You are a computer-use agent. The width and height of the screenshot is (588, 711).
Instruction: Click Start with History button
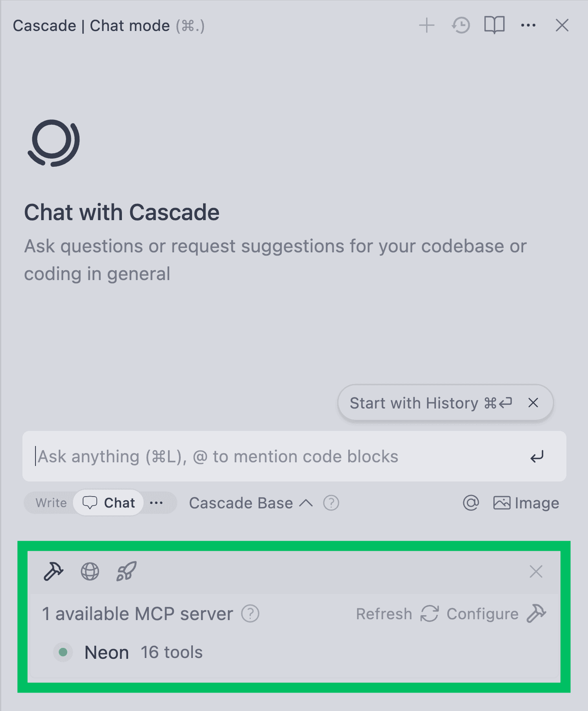click(x=430, y=403)
